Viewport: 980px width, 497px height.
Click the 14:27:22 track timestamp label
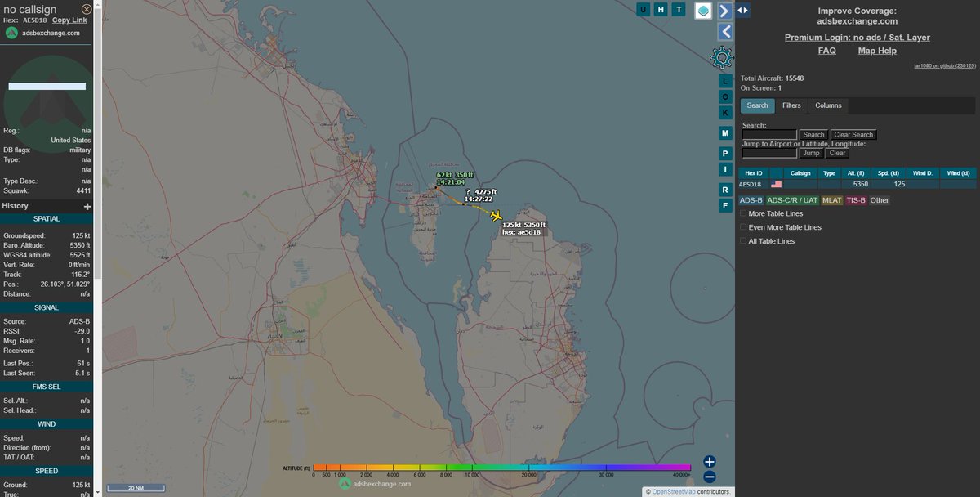[x=479, y=199]
